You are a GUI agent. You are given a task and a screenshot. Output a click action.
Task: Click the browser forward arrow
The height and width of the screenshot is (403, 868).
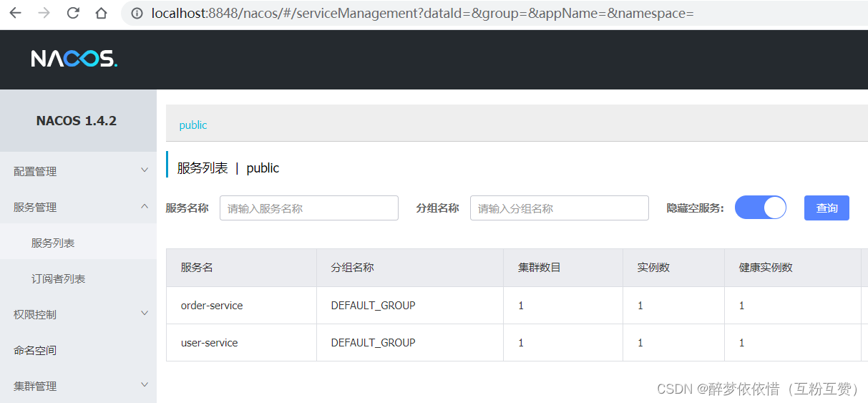44,13
